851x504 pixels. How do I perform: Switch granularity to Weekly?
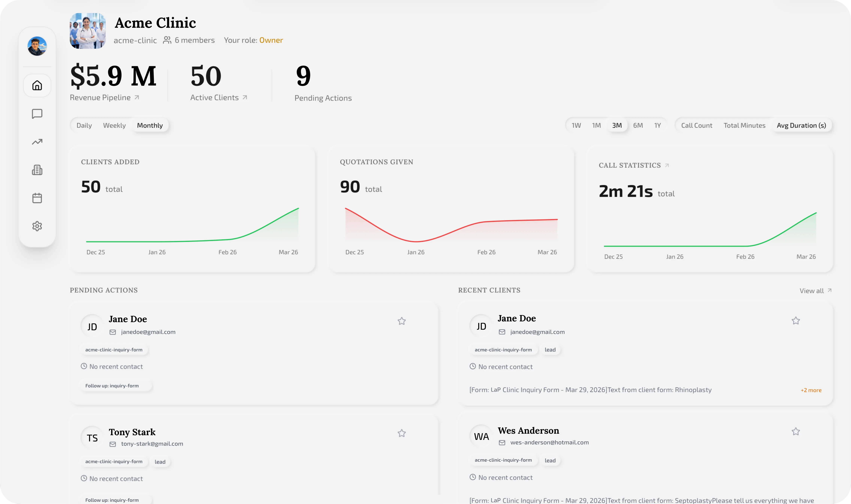point(114,125)
